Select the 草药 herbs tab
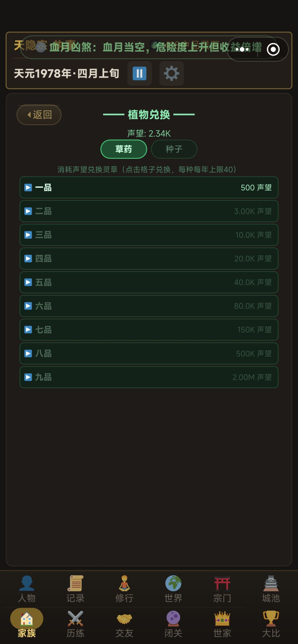Image resolution: width=298 pixels, height=644 pixels. click(x=124, y=149)
